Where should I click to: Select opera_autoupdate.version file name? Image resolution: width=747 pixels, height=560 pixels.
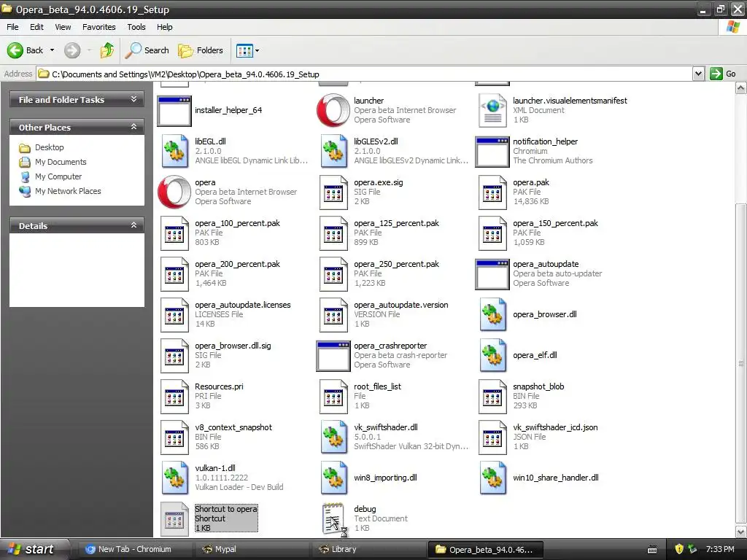pyautogui.click(x=400, y=306)
